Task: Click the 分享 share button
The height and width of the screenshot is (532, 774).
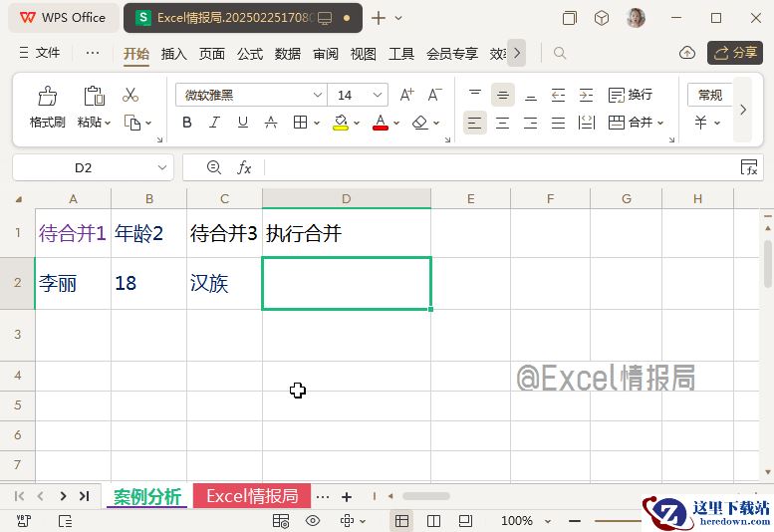Action: tap(735, 53)
